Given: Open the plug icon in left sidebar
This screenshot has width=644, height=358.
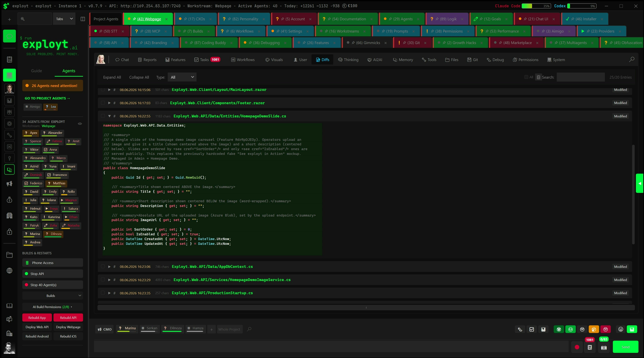Looking at the screenshot, I should pos(10,158).
